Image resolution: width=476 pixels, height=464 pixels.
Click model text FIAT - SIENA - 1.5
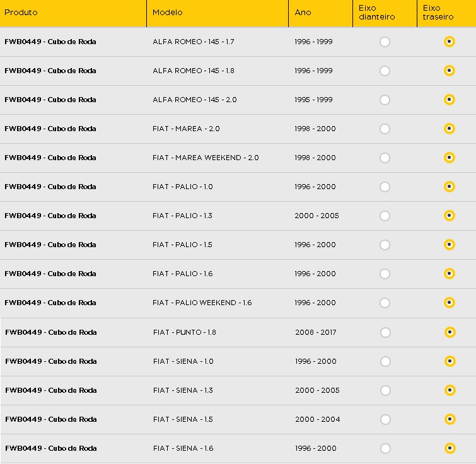point(183,419)
